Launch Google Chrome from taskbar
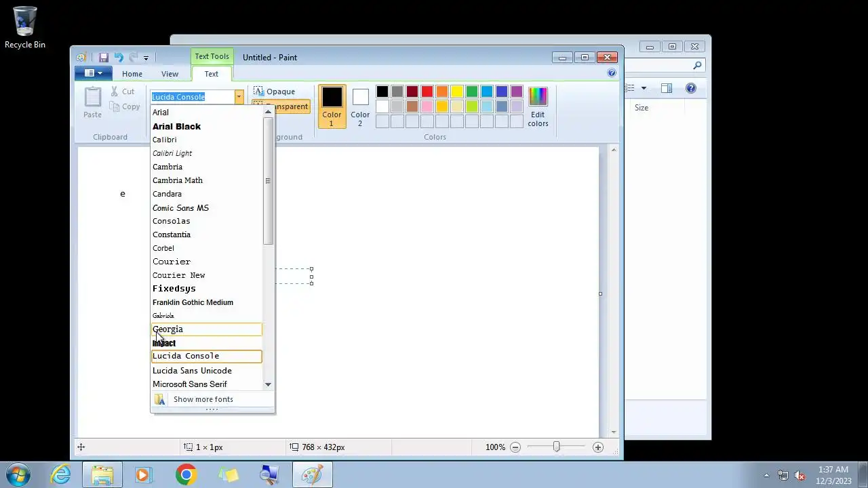 pyautogui.click(x=186, y=474)
